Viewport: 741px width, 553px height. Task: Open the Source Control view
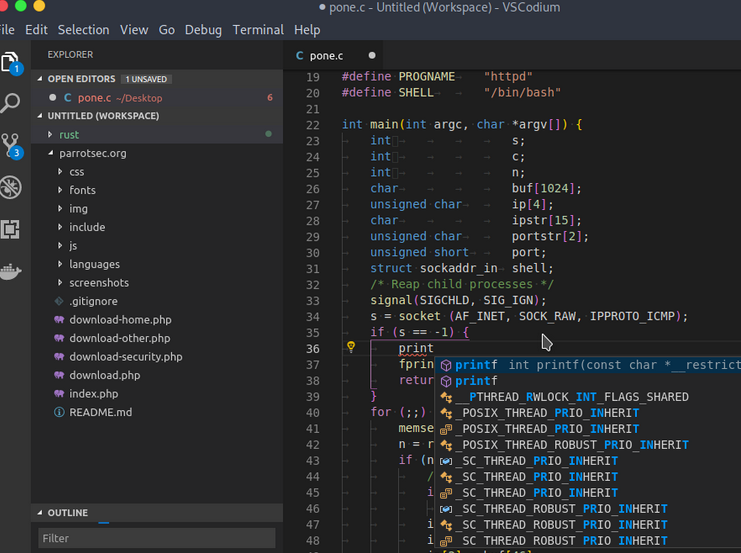coord(10,145)
